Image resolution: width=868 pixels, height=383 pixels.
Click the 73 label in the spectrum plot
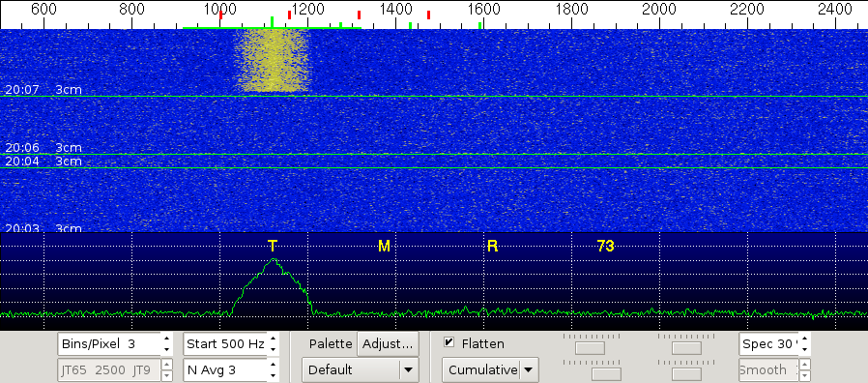click(x=606, y=246)
